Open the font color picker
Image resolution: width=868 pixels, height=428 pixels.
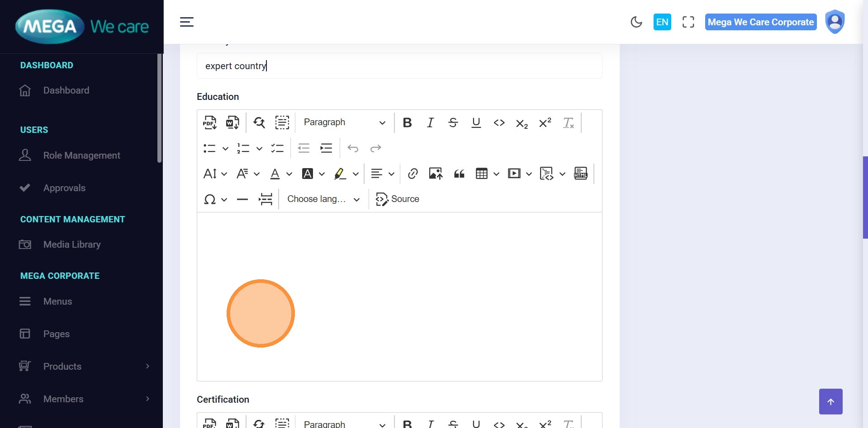pyautogui.click(x=275, y=174)
